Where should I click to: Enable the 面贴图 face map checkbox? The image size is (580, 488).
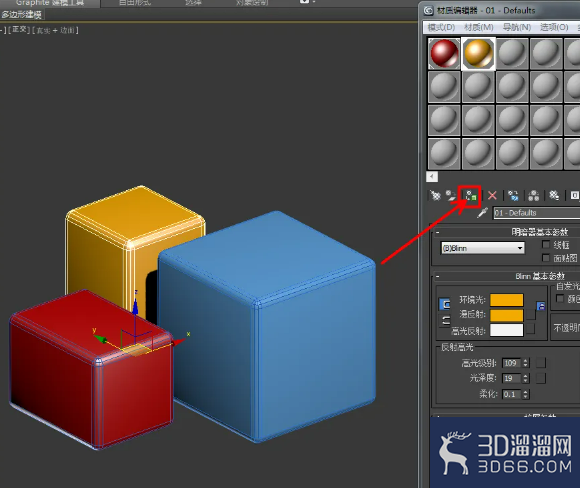(546, 257)
